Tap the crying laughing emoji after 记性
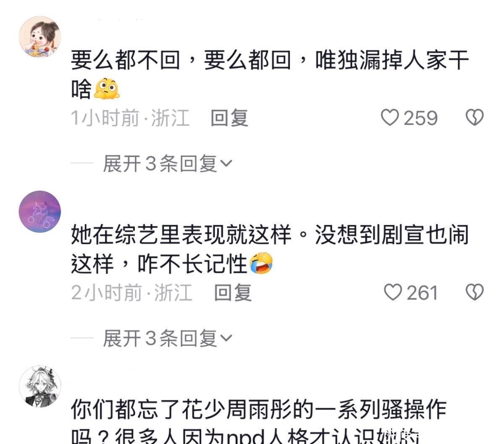The image size is (504, 444). (261, 264)
